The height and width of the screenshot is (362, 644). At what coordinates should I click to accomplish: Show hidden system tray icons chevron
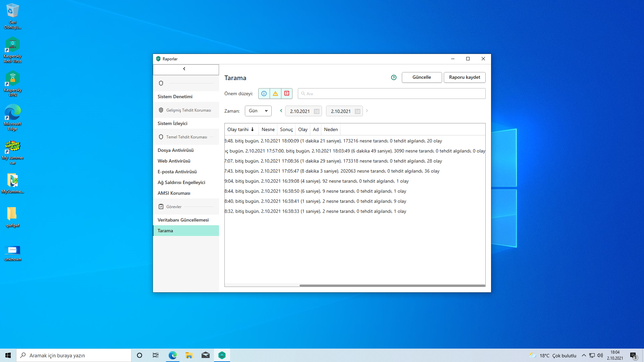[x=584, y=355]
